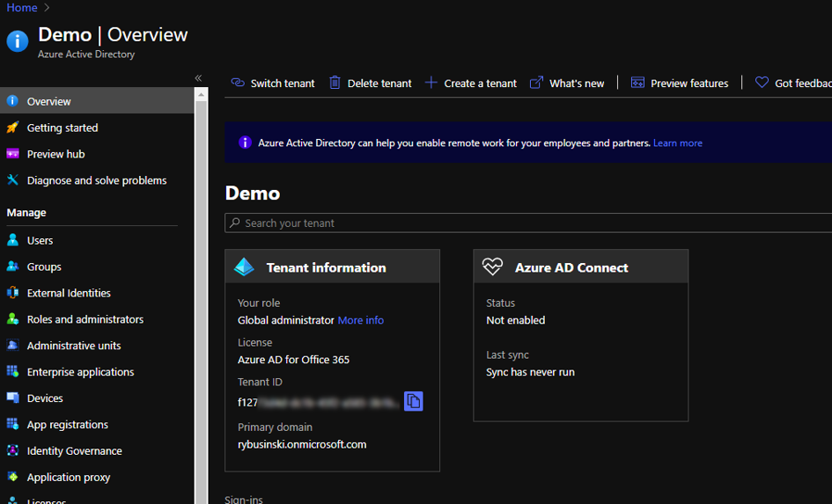Click the Groups icon
This screenshot has width=832, height=504.
12,266
